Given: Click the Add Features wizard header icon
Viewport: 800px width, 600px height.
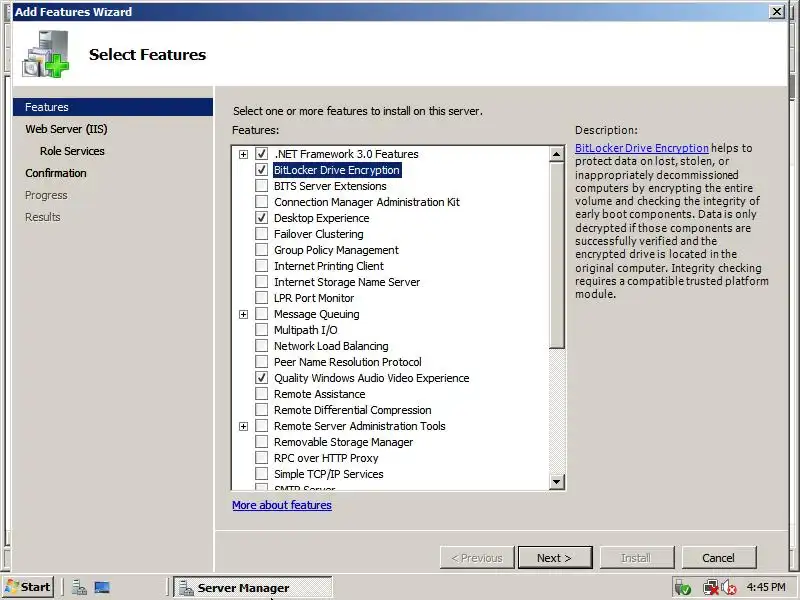Looking at the screenshot, I should [45, 54].
